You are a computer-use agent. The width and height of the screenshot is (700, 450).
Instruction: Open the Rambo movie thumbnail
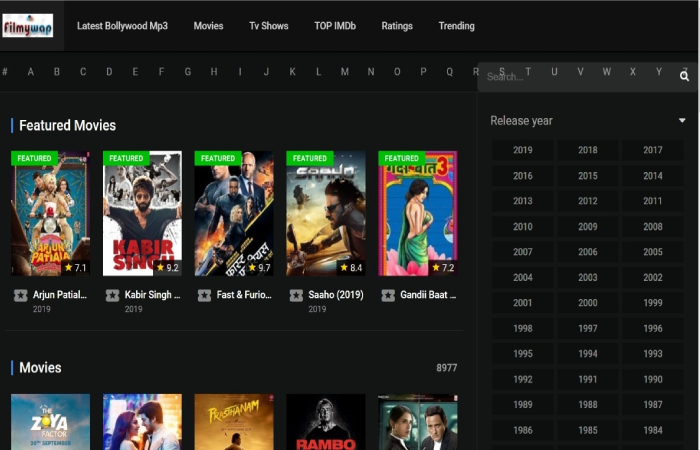tap(325, 423)
